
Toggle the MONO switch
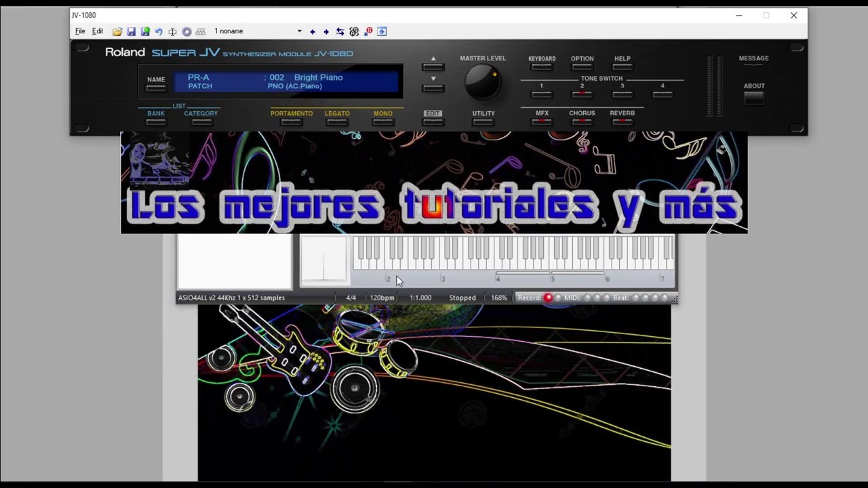(x=383, y=122)
